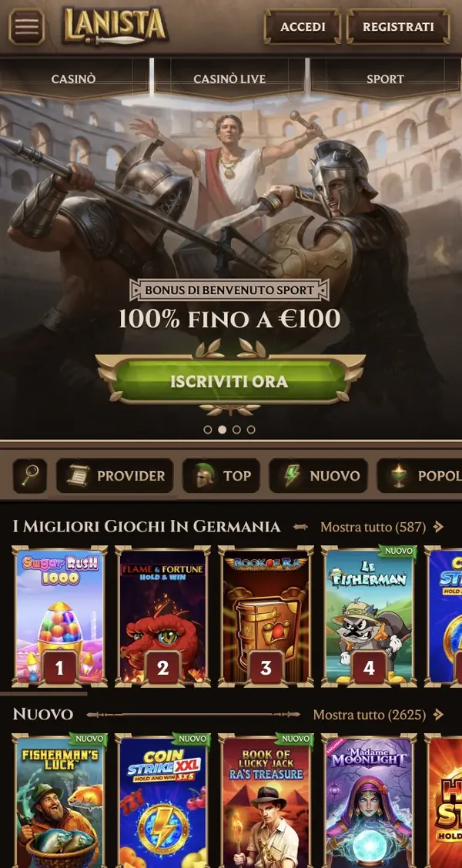Open game search magnifier icon
The image size is (462, 868).
[30, 475]
